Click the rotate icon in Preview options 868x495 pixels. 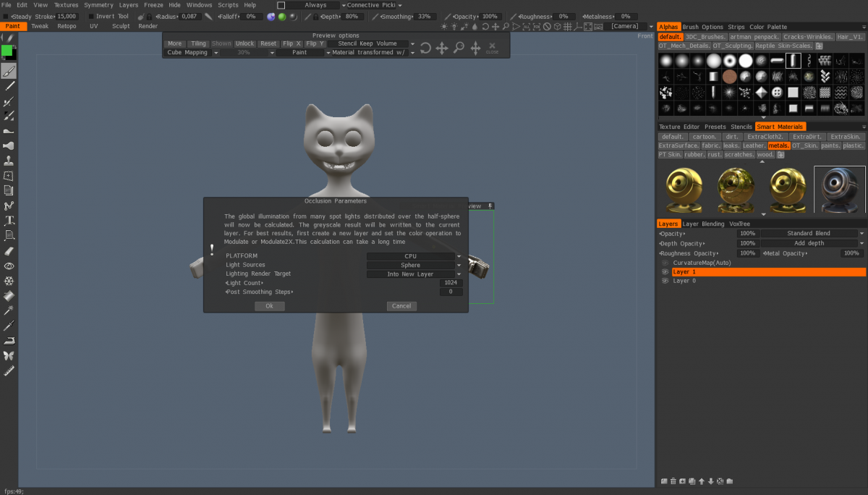[425, 48]
